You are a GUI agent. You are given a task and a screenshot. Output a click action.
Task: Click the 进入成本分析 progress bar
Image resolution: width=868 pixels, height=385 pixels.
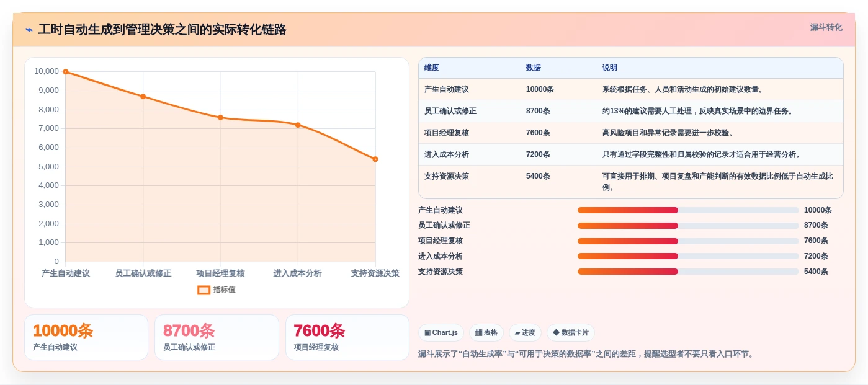pos(688,256)
